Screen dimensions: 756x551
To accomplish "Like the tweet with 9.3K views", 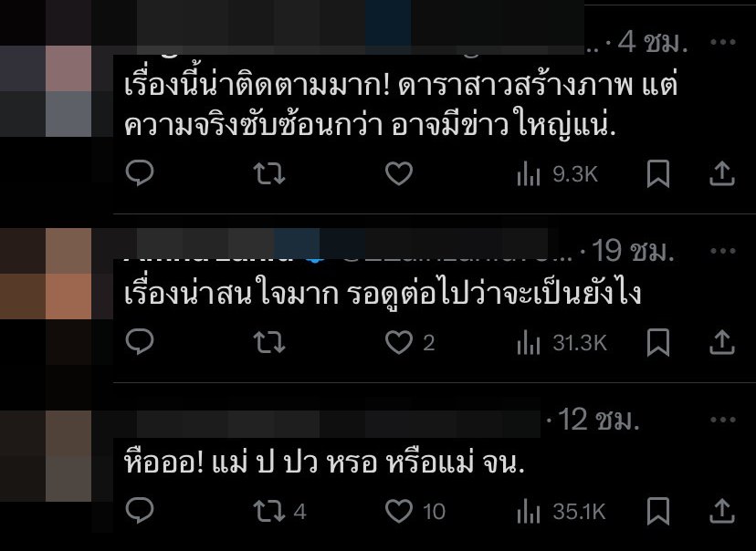I will (399, 173).
